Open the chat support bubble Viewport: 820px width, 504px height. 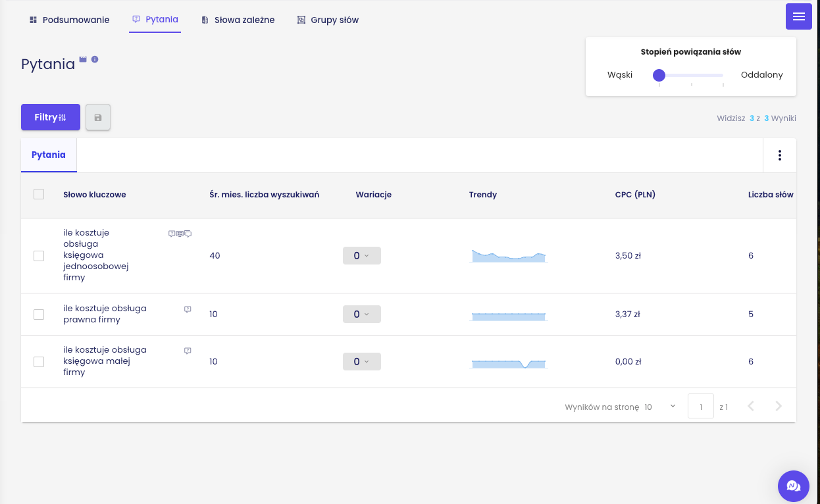(x=793, y=486)
